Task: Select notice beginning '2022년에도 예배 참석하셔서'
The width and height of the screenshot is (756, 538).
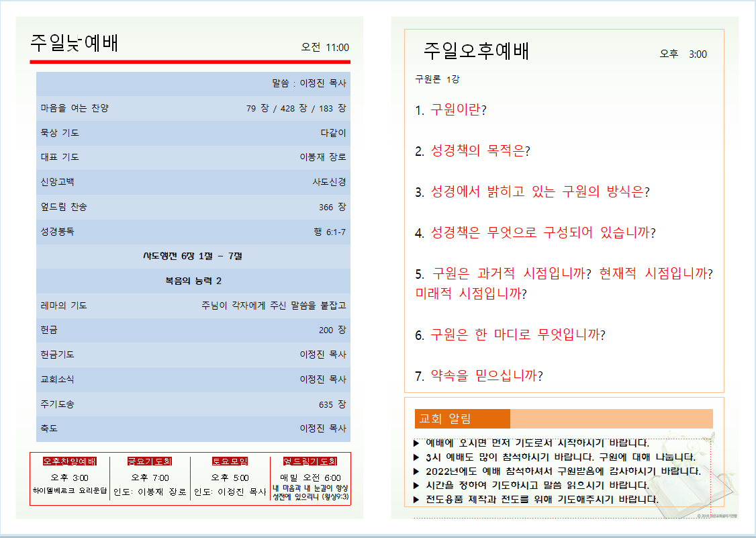Action: pos(563,471)
